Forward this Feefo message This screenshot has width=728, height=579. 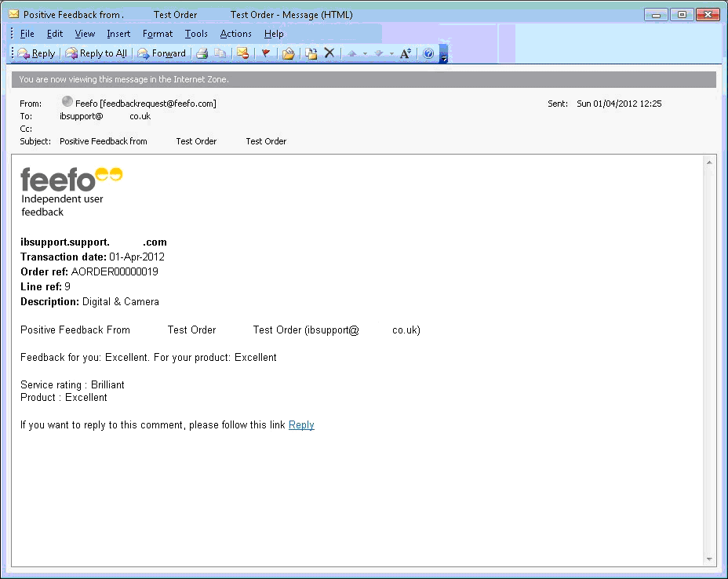162,53
